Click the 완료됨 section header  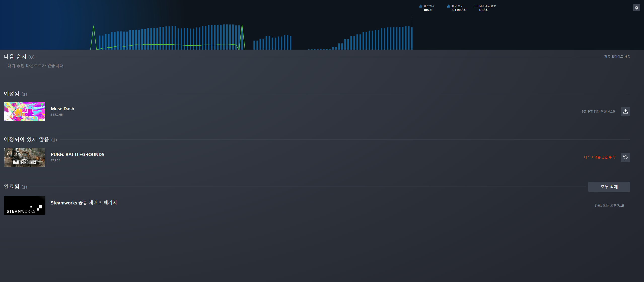pos(12,187)
